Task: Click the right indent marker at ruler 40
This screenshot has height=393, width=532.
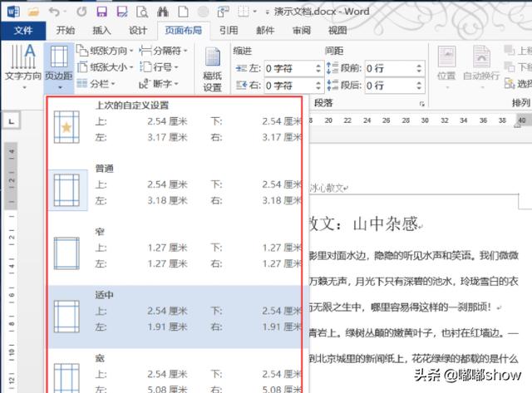Action: tap(518, 125)
